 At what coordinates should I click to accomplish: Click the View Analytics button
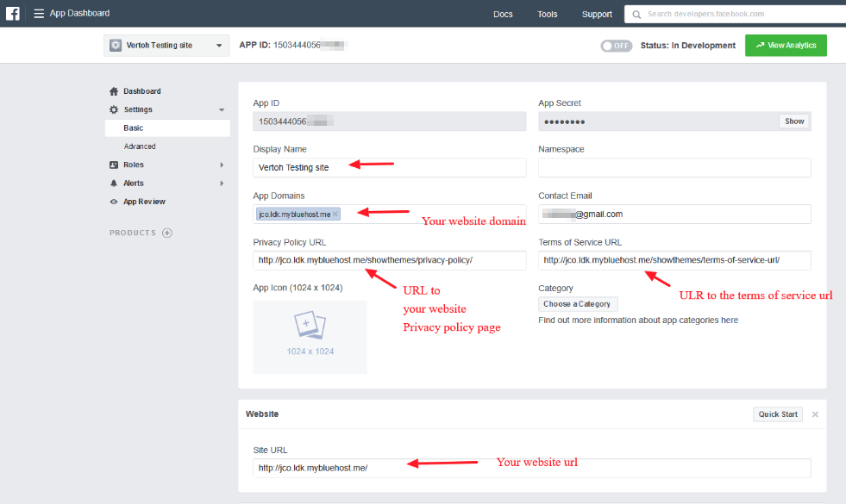click(786, 46)
